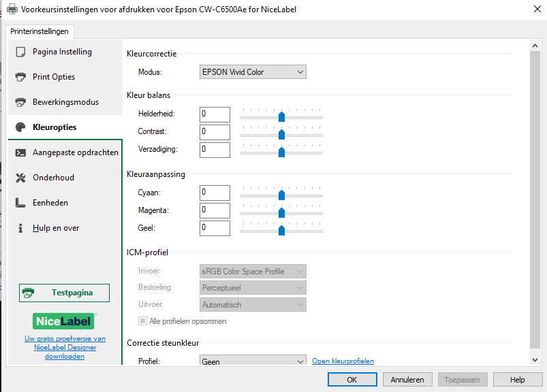Open the Modus color correction dropdown

coord(253,72)
